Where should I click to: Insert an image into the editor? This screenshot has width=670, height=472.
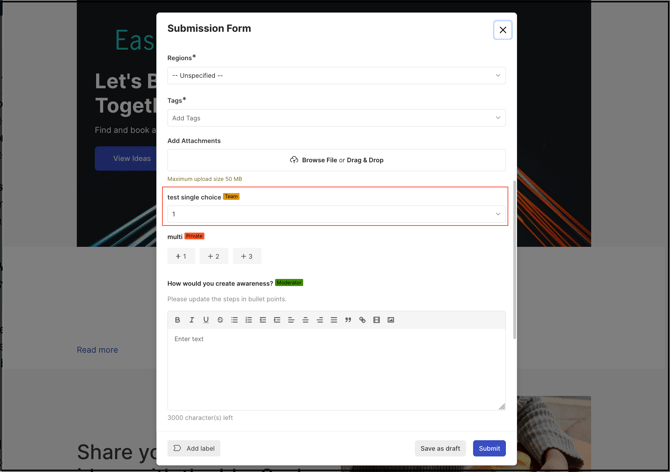[x=391, y=320]
